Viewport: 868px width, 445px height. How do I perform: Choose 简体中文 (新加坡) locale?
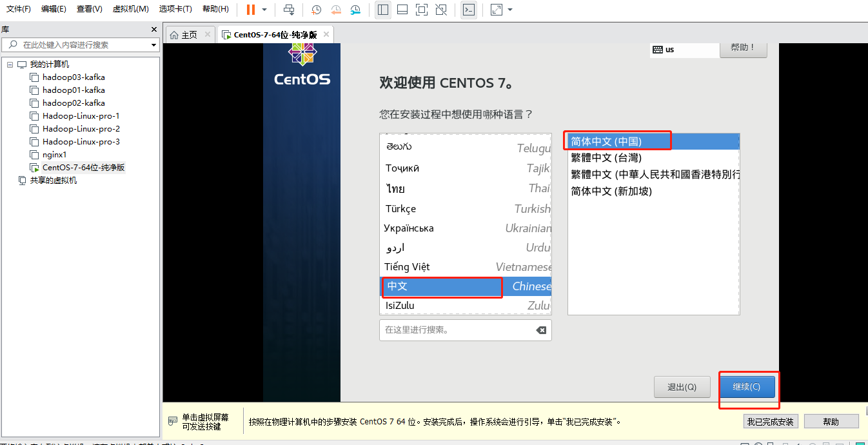pos(654,192)
